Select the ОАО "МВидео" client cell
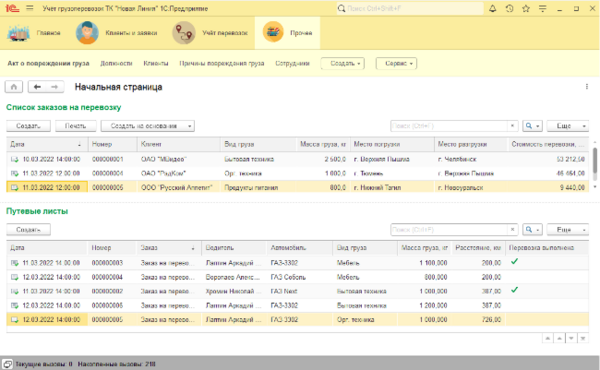Viewport: 600px width, 370px height. [x=179, y=159]
